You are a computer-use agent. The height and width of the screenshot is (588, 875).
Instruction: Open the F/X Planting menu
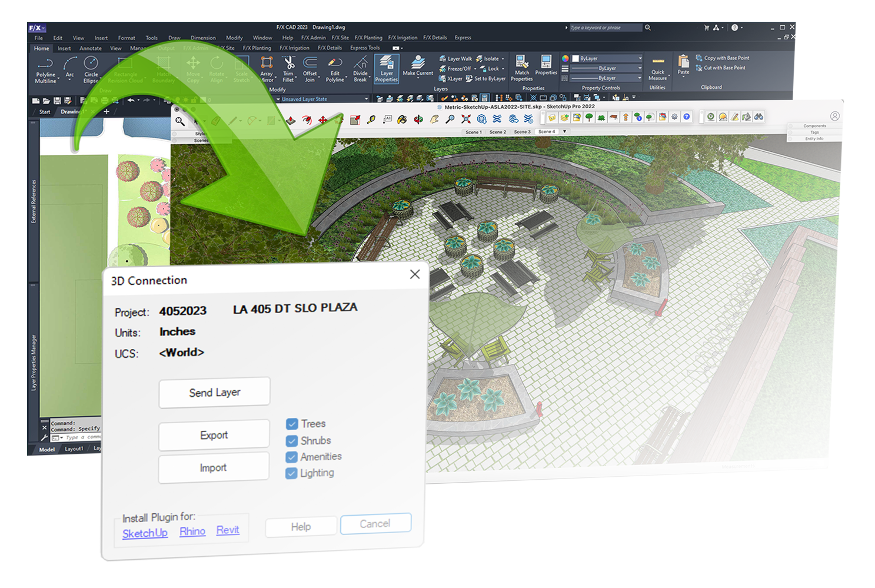[368, 38]
